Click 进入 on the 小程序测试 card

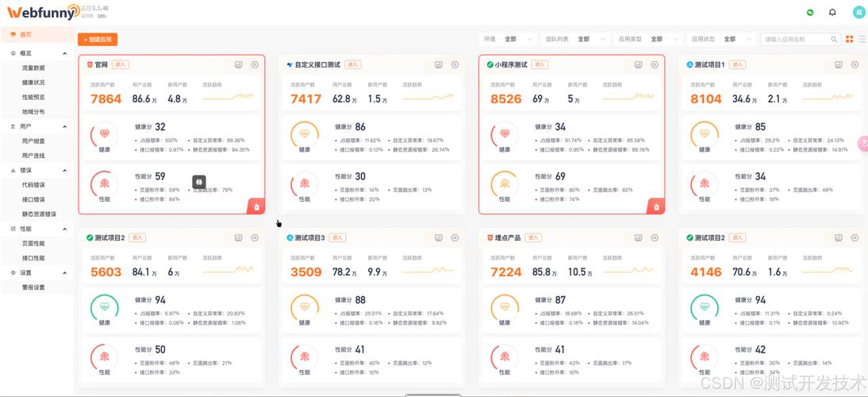point(540,65)
